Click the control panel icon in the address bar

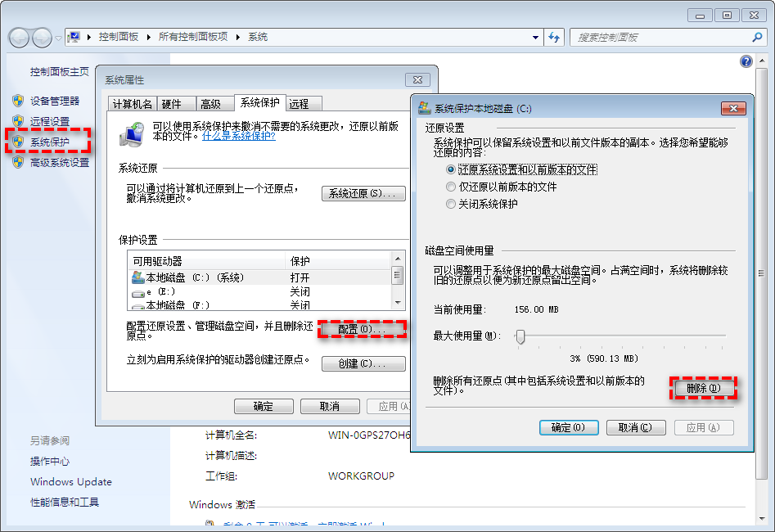74,37
